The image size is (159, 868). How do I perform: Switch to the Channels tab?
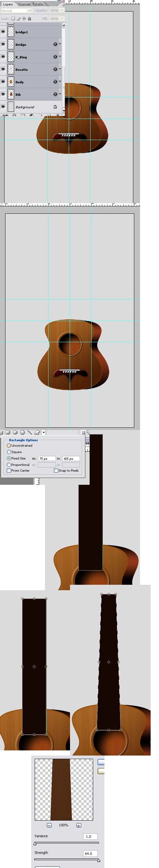coord(24,4)
